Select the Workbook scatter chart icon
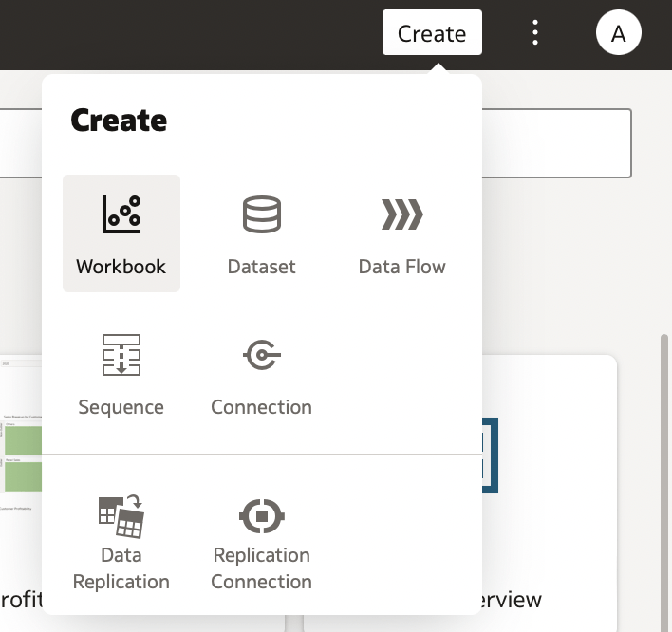Viewport: 672px width, 632px height. click(121, 214)
